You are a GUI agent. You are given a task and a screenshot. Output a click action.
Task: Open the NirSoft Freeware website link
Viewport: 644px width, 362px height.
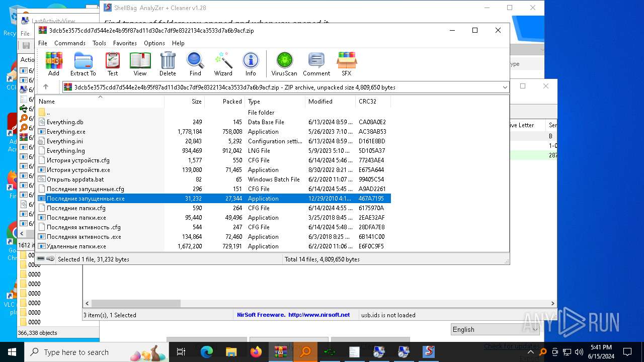(293, 315)
